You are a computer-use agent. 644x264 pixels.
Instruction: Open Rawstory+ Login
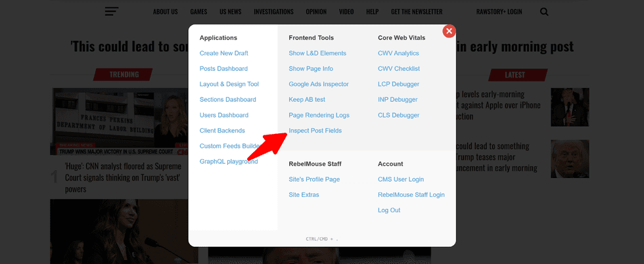click(499, 12)
